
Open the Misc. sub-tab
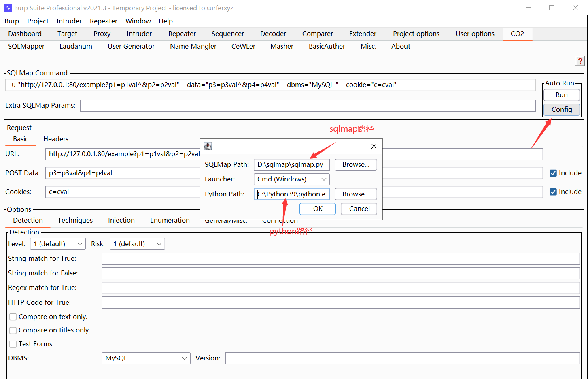tap(368, 46)
